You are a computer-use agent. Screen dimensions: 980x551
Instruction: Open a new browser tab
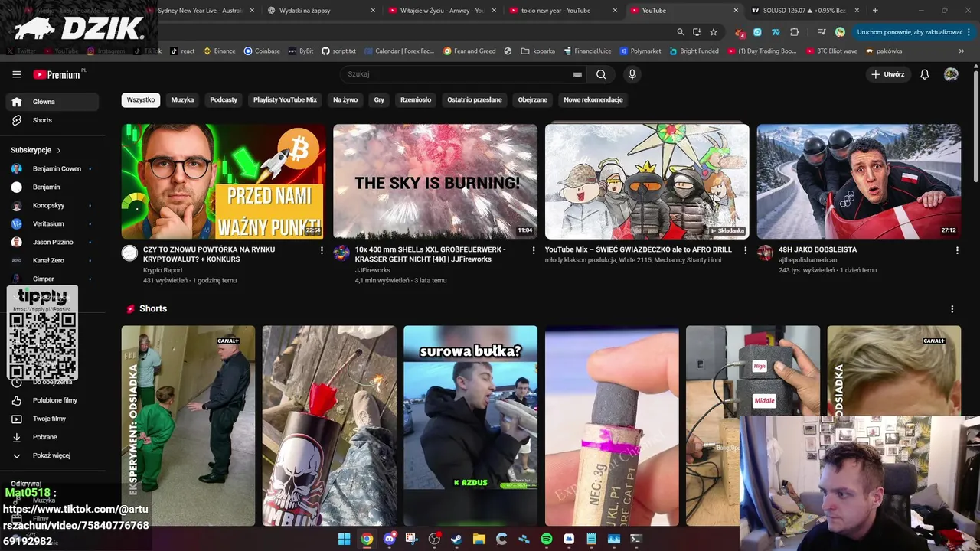[x=875, y=11]
